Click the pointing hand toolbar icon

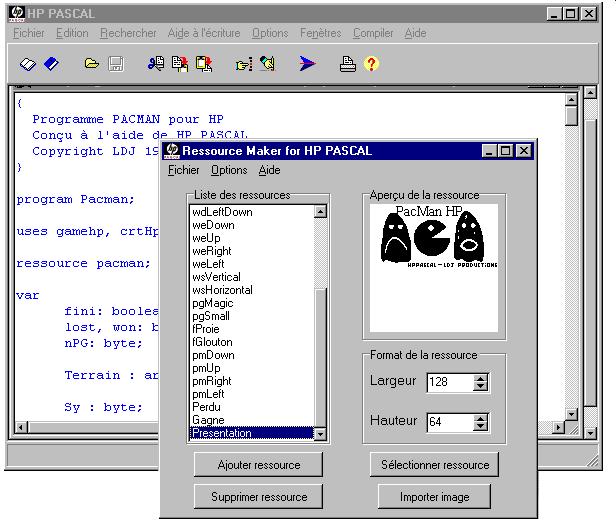[244, 64]
